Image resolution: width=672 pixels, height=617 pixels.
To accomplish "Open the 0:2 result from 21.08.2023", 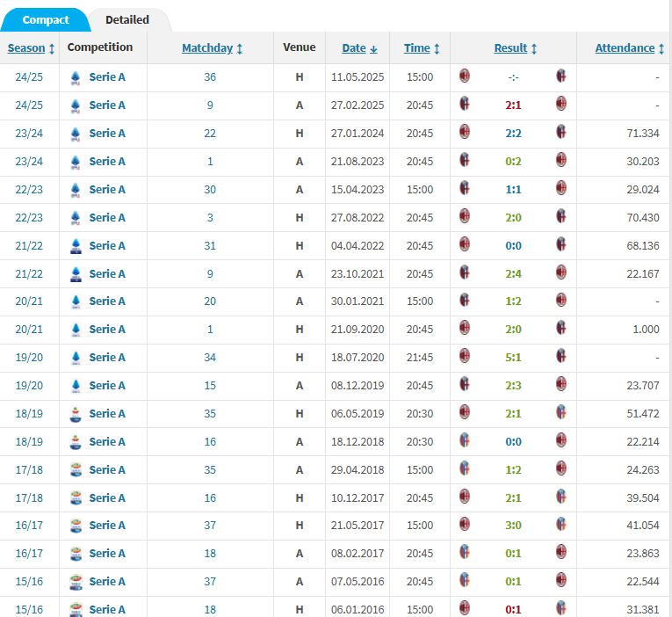I will coord(513,162).
